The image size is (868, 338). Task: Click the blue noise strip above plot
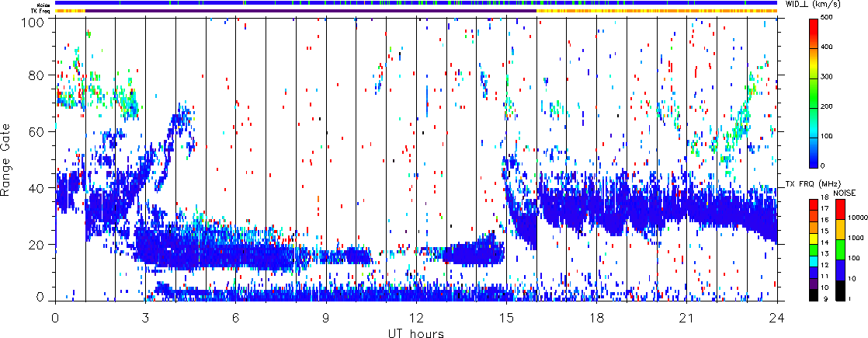coord(311,3)
